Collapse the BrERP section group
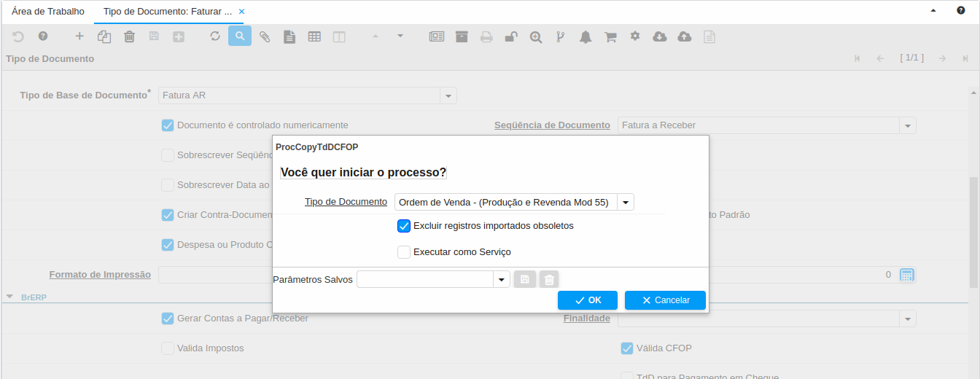This screenshot has height=379, width=980. coord(10,297)
